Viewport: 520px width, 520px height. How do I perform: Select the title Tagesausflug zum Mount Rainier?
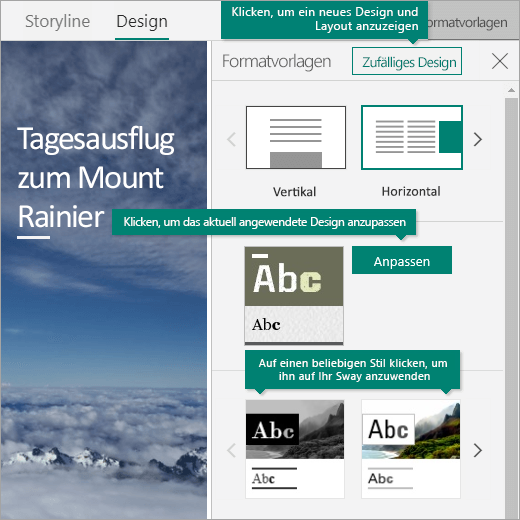pyautogui.click(x=96, y=177)
